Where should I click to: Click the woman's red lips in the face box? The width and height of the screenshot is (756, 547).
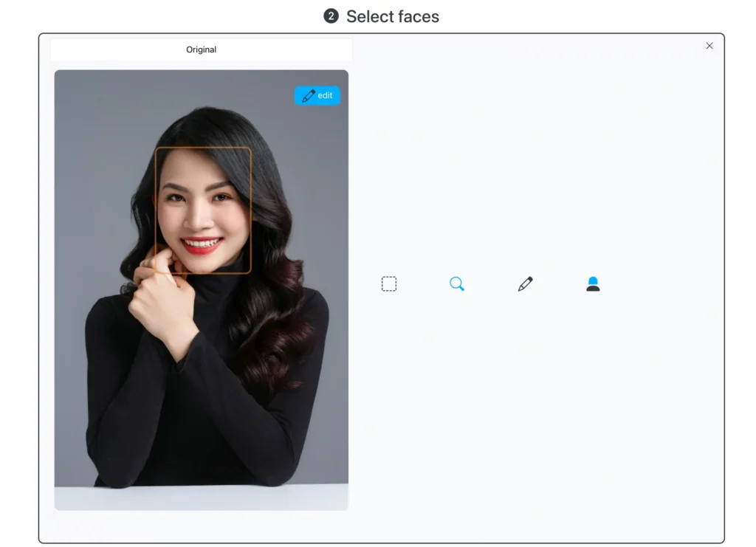[202, 246]
